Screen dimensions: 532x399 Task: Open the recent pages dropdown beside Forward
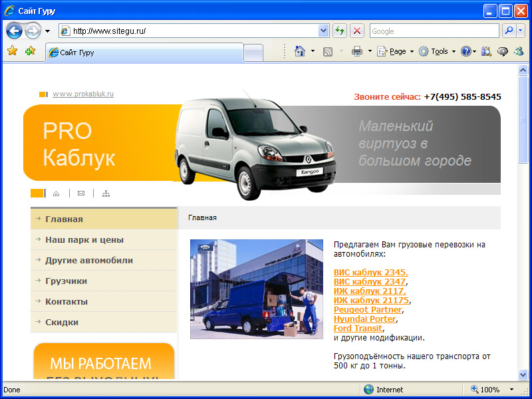pyautogui.click(x=47, y=31)
